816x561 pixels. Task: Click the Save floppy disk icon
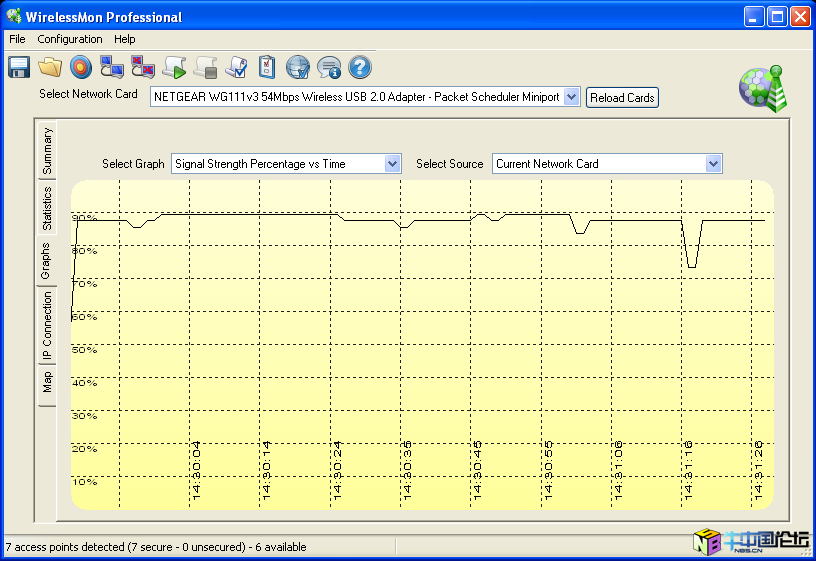click(x=19, y=67)
